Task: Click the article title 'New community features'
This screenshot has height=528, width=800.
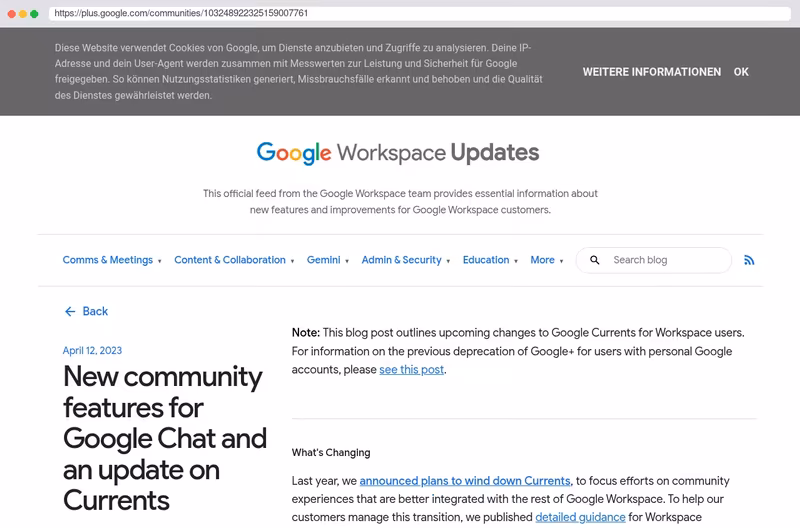Action: (x=164, y=438)
